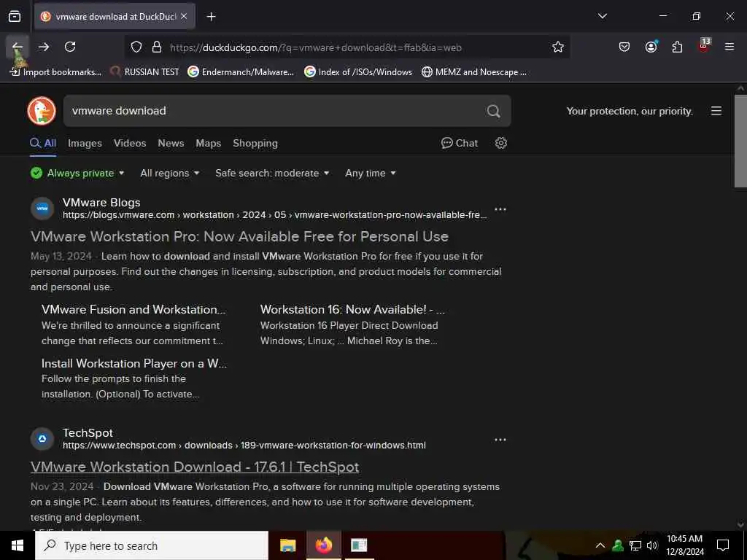Open the Firefox application menu

click(729, 47)
